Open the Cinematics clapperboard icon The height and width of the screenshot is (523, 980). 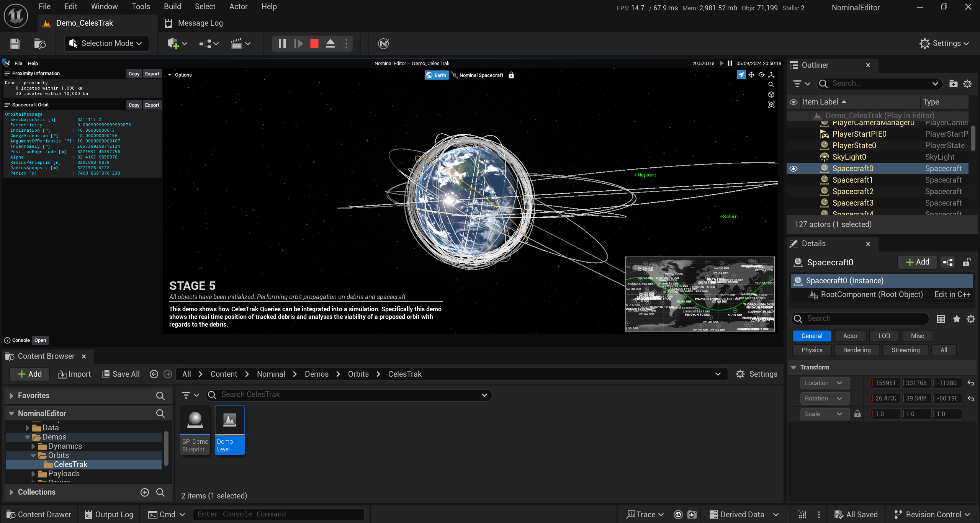[x=237, y=44]
